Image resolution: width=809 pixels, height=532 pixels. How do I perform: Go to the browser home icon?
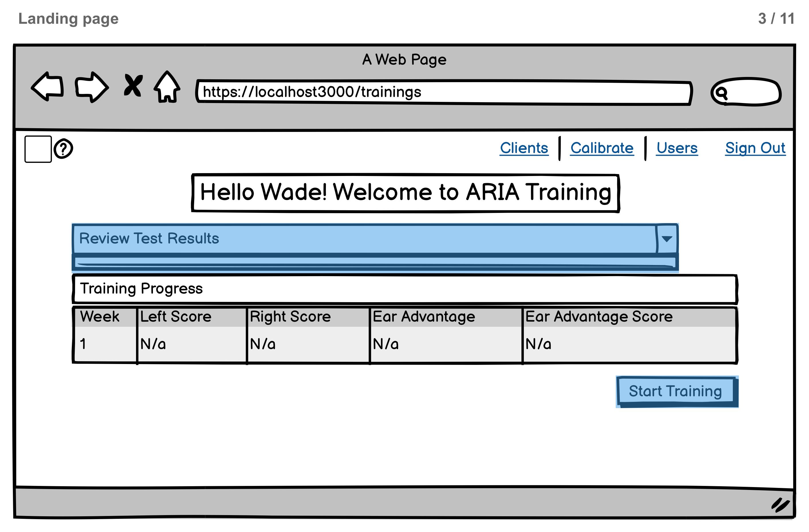(x=167, y=87)
